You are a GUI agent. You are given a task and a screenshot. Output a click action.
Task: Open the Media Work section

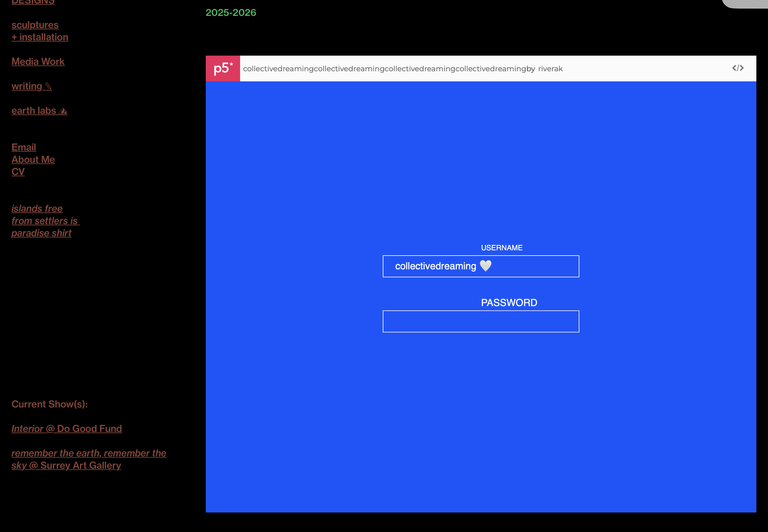tap(38, 62)
